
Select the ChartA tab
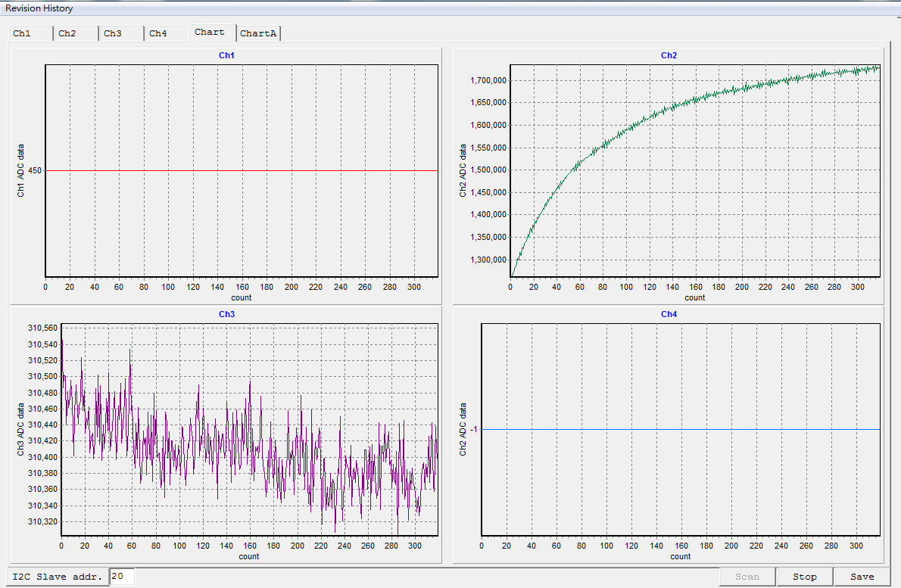[x=259, y=33]
